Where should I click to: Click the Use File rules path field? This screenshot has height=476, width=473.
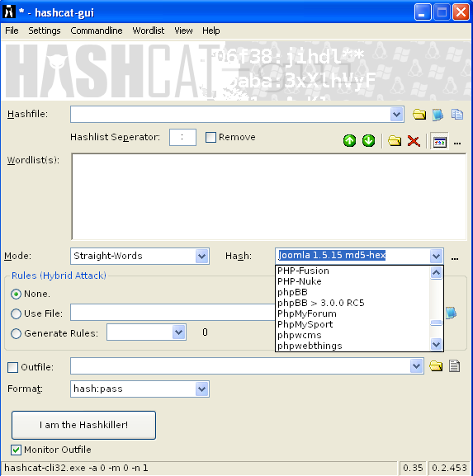pyautogui.click(x=173, y=312)
